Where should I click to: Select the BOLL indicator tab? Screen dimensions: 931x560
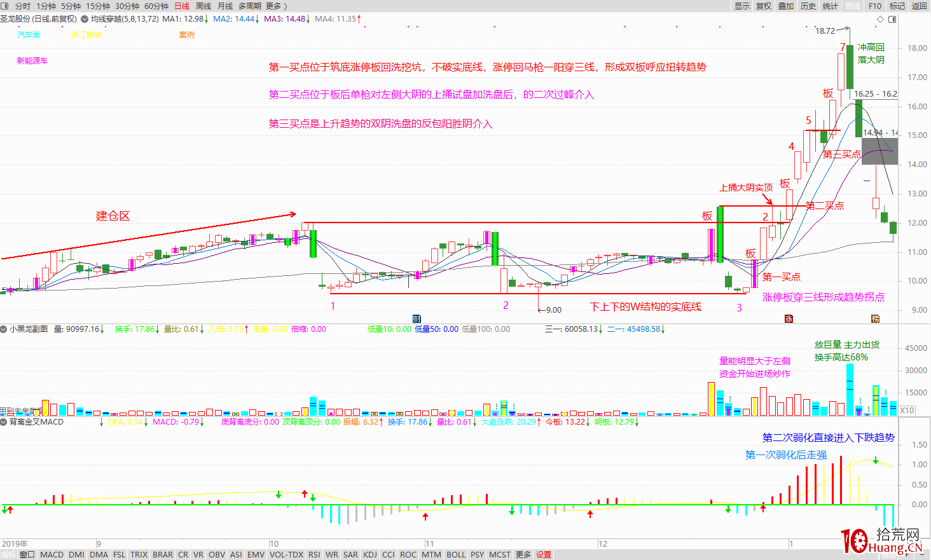click(456, 554)
